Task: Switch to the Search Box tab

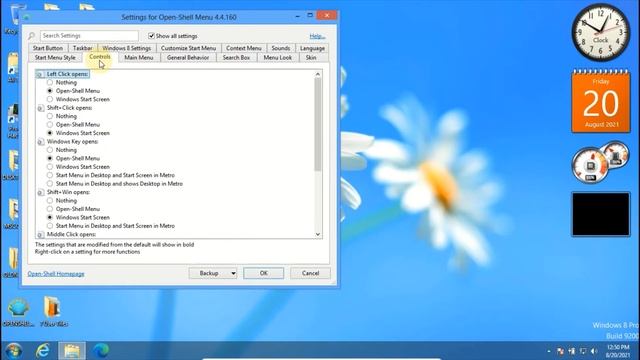Action: [236, 58]
